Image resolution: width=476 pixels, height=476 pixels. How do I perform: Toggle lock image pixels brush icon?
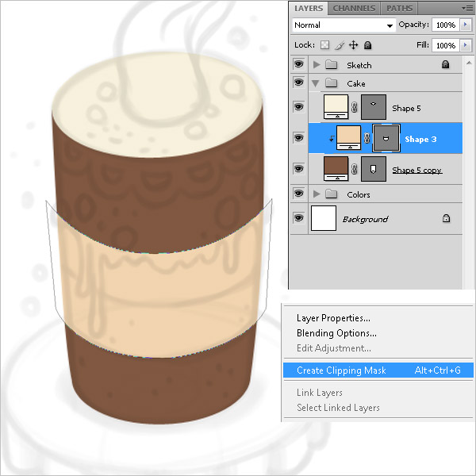(x=340, y=45)
